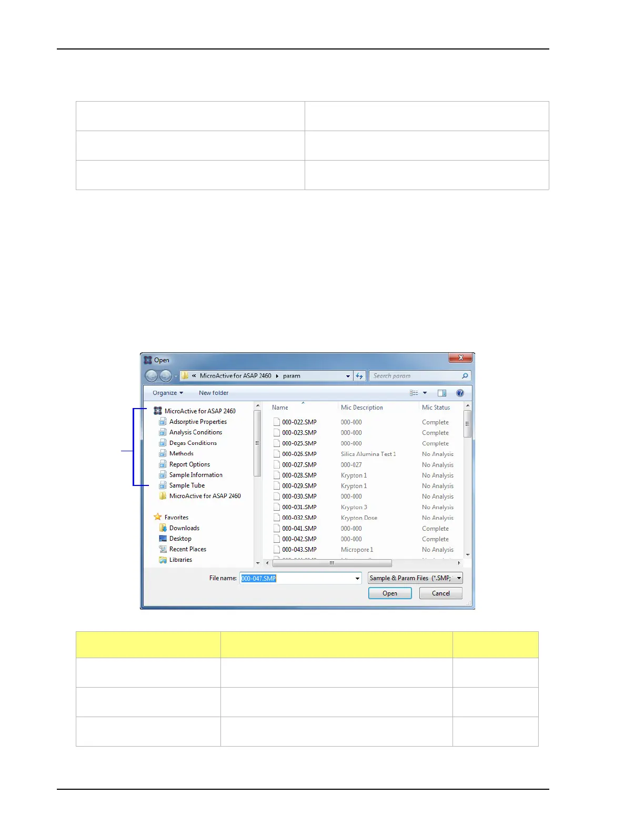Viewport: 644px width, 834px height.
Task: Select the Analysis Conditions library icon
Action: (163, 432)
